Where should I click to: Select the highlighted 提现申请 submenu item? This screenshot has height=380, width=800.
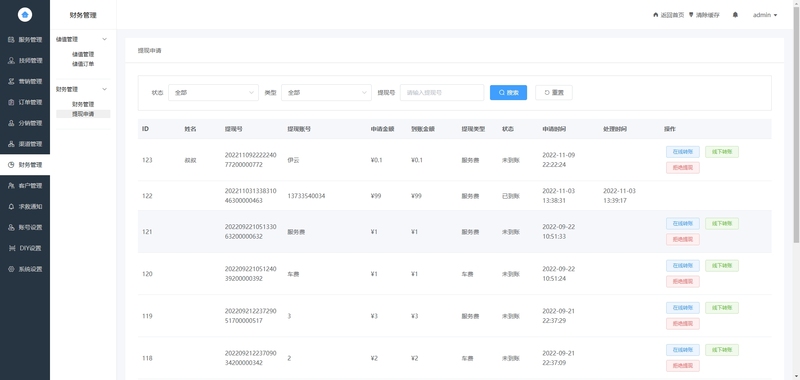pyautogui.click(x=83, y=114)
